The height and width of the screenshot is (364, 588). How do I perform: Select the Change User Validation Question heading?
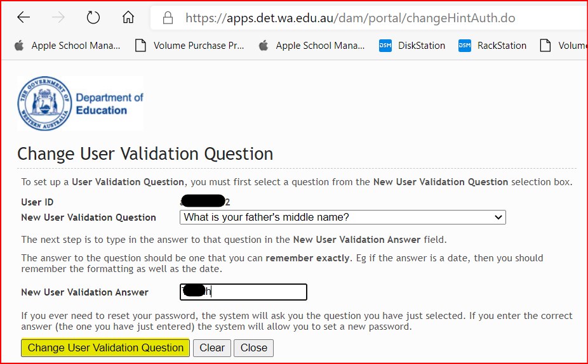pos(145,154)
